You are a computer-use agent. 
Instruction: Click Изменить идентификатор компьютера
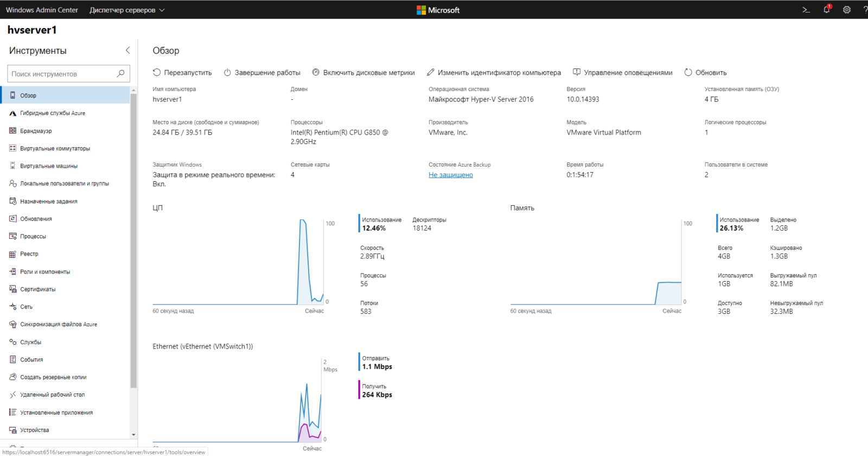[x=494, y=72]
